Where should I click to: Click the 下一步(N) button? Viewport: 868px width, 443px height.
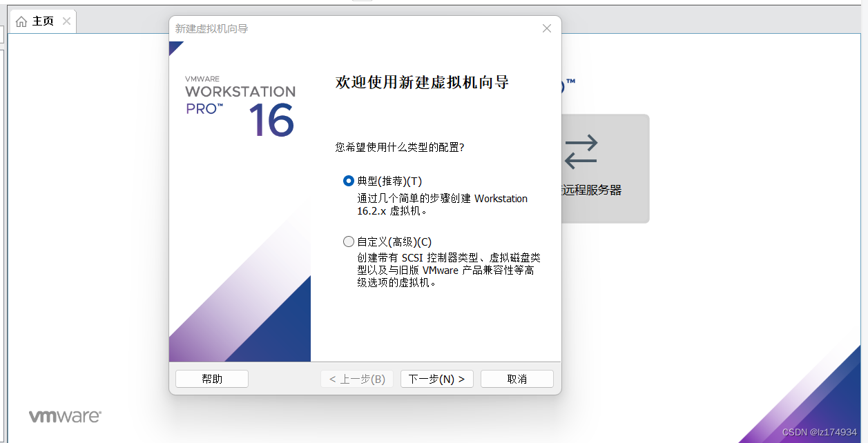coord(436,379)
